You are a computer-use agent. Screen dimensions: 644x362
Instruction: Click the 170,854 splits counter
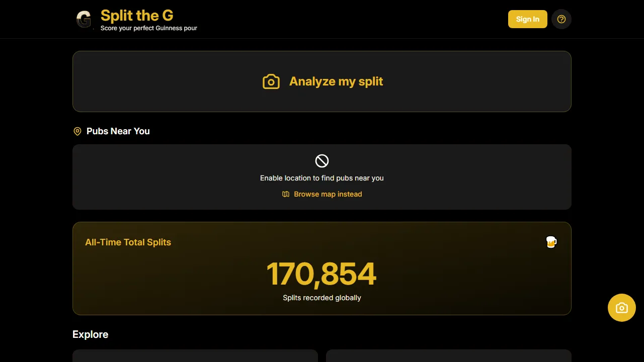[322, 274]
